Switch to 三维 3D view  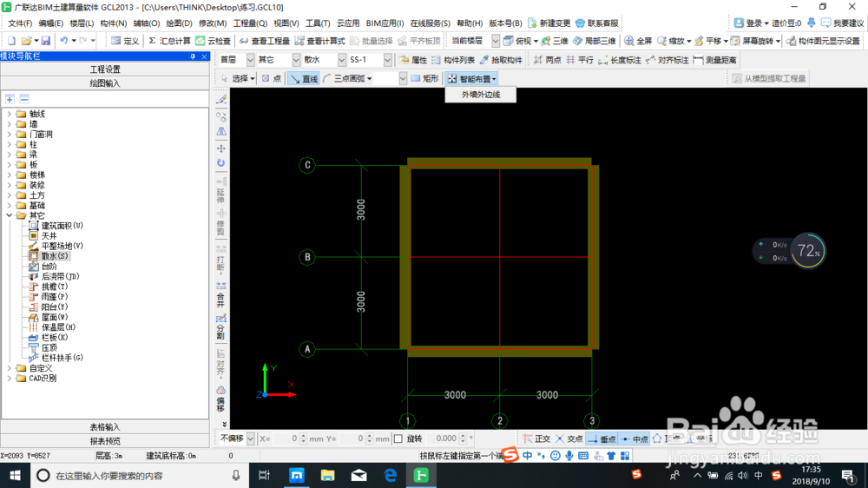click(555, 41)
